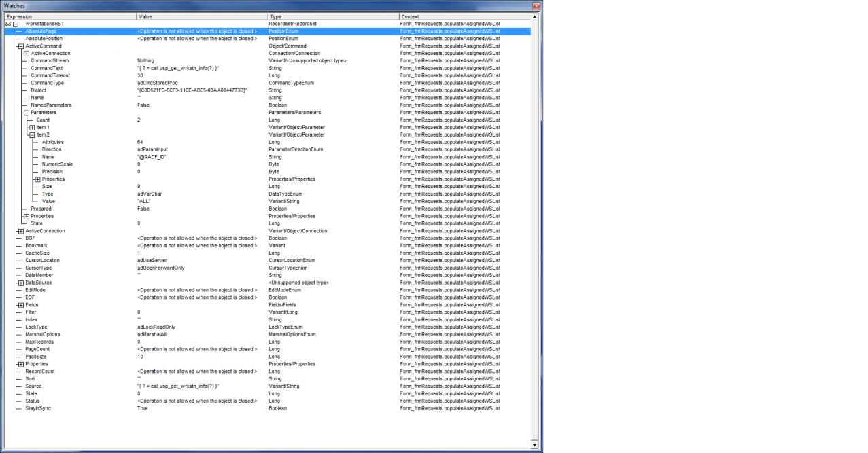Select the CursorLocation row

(x=267, y=260)
